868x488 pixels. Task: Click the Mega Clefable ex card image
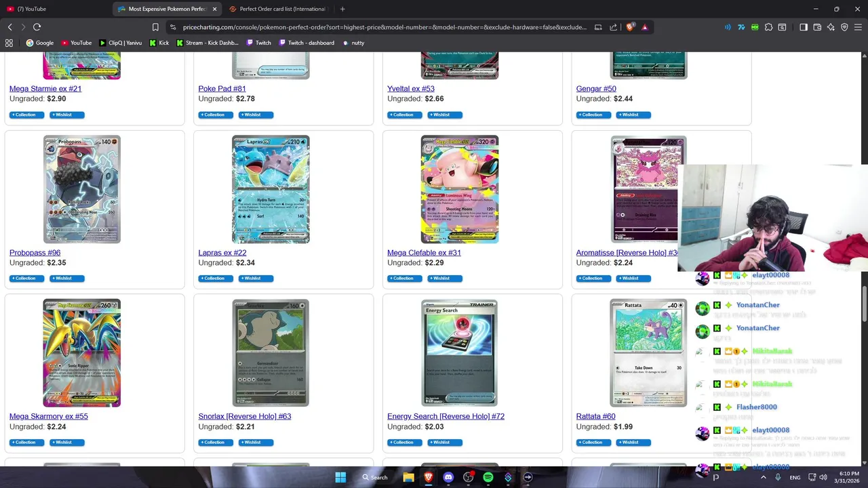[459, 189]
